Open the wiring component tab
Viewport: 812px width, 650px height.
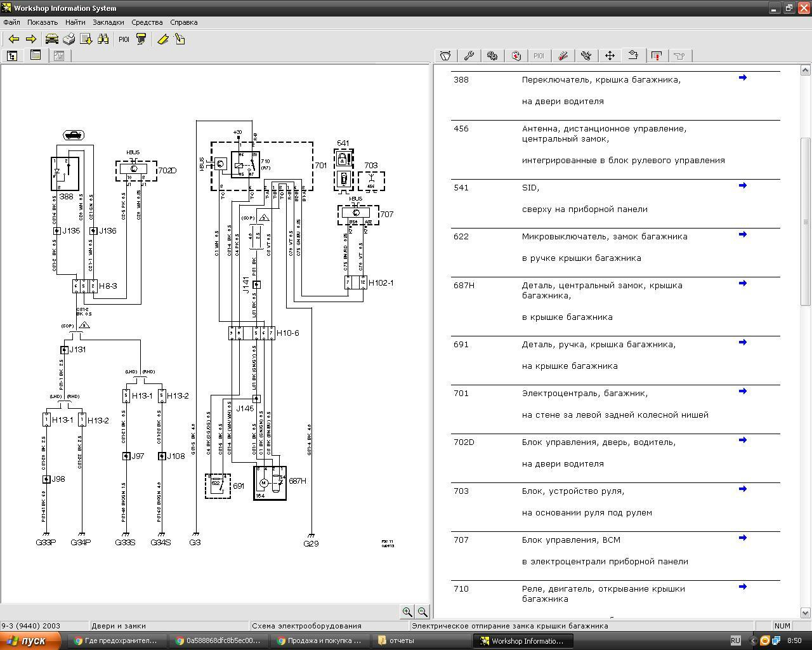633,56
